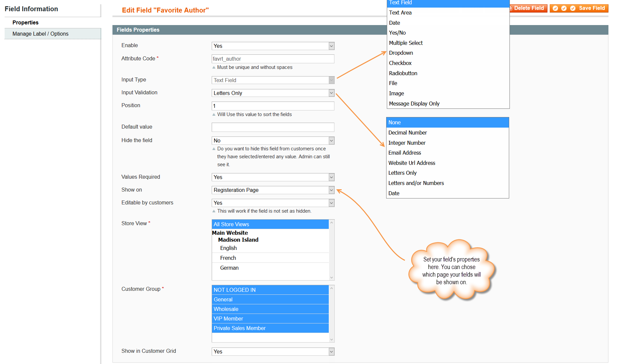Focus the Default value input box
The height and width of the screenshot is (364, 618).
click(x=273, y=127)
